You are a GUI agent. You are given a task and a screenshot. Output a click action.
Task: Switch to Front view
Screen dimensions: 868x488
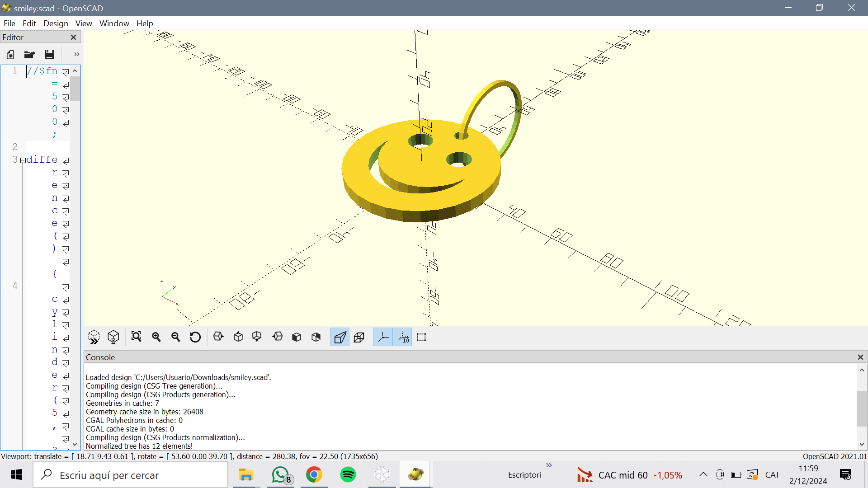click(297, 337)
